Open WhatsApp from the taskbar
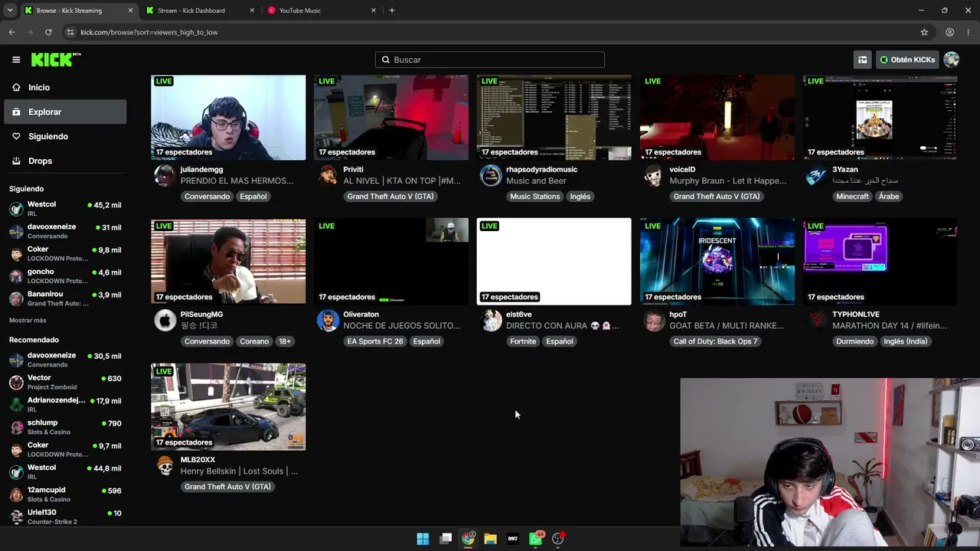Screen dimensions: 980x551 pos(536,539)
